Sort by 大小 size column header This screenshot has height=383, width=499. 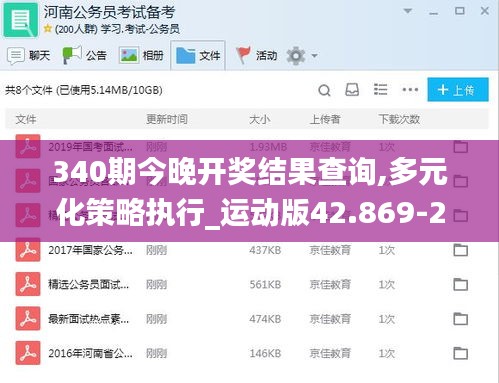[x=260, y=119]
